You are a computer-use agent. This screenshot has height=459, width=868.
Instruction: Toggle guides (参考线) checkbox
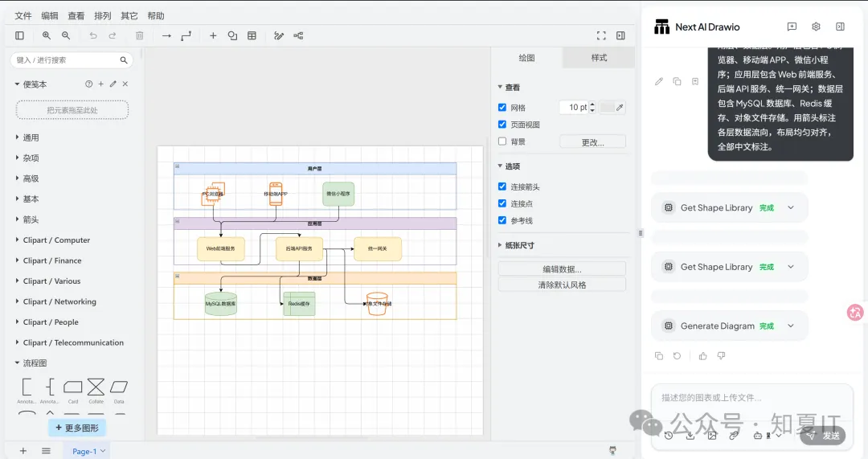[502, 220]
